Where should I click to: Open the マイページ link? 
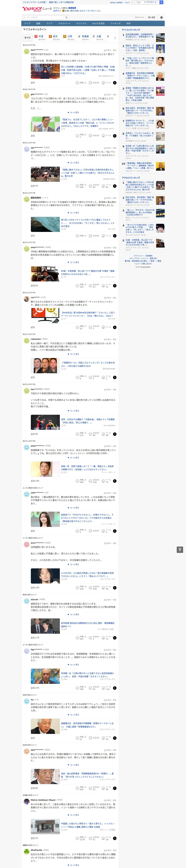(139, 17)
